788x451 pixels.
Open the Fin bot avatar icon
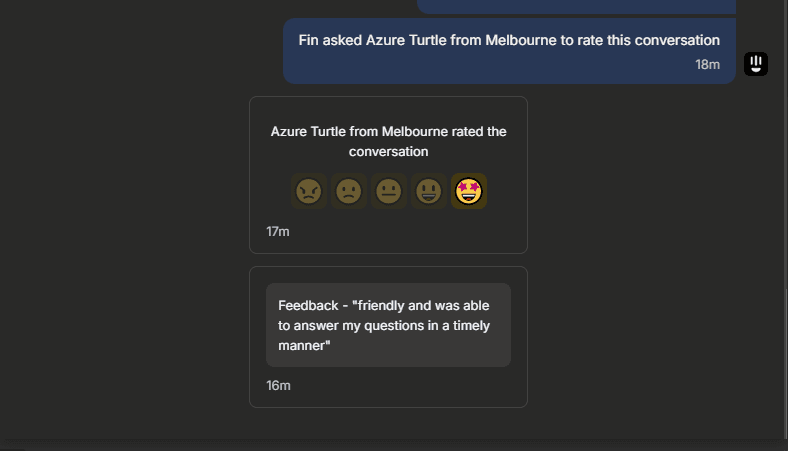coord(756,64)
